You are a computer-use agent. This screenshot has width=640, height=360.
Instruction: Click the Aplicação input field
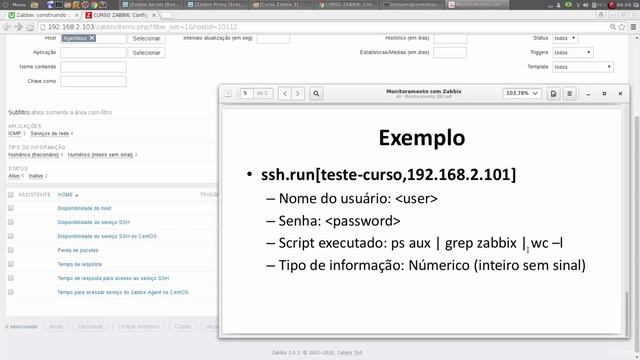[x=93, y=52]
